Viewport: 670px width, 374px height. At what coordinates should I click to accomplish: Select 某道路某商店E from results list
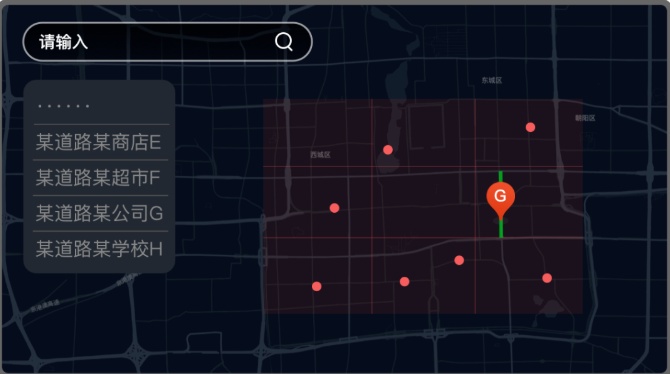[x=99, y=142]
